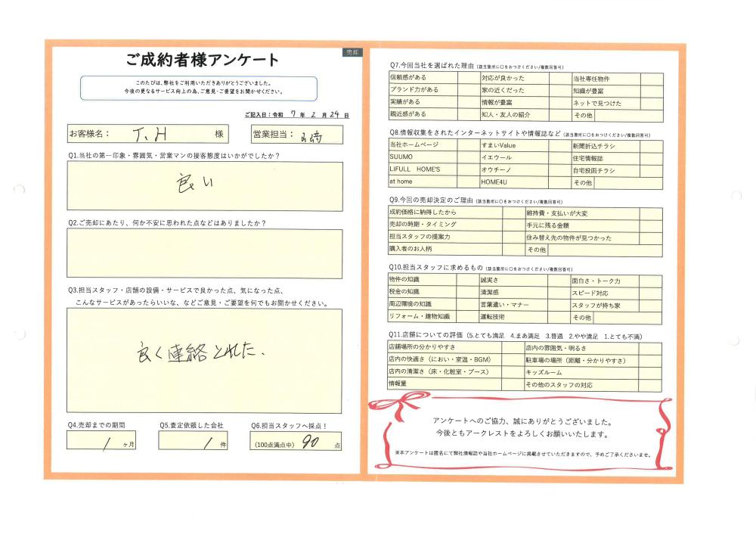Tick the 誠実さ checkbox in Q10
The width and height of the screenshot is (756, 534).
(559, 281)
